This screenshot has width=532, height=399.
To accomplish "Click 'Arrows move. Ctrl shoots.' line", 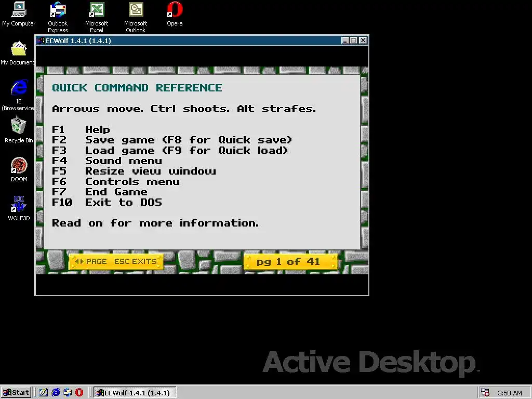I will 184,109.
